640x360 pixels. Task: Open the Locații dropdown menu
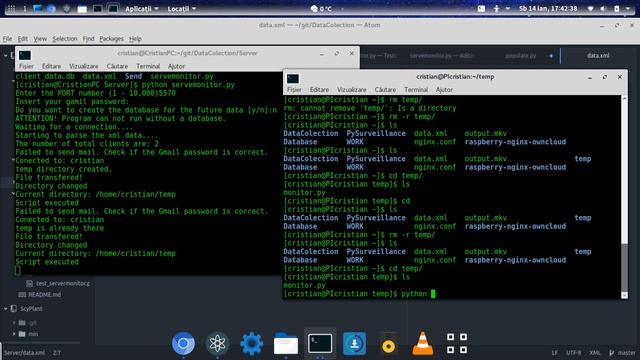point(181,9)
